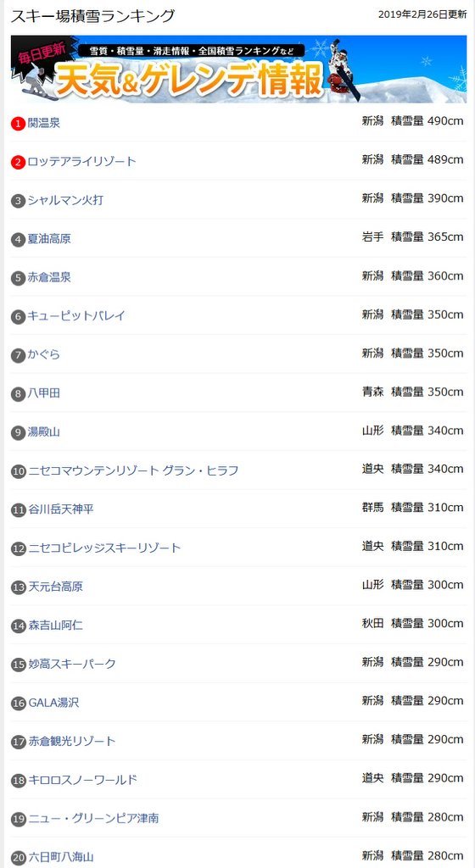Click the gray rank 3 badge
The width and height of the screenshot is (475, 868).
tap(19, 200)
